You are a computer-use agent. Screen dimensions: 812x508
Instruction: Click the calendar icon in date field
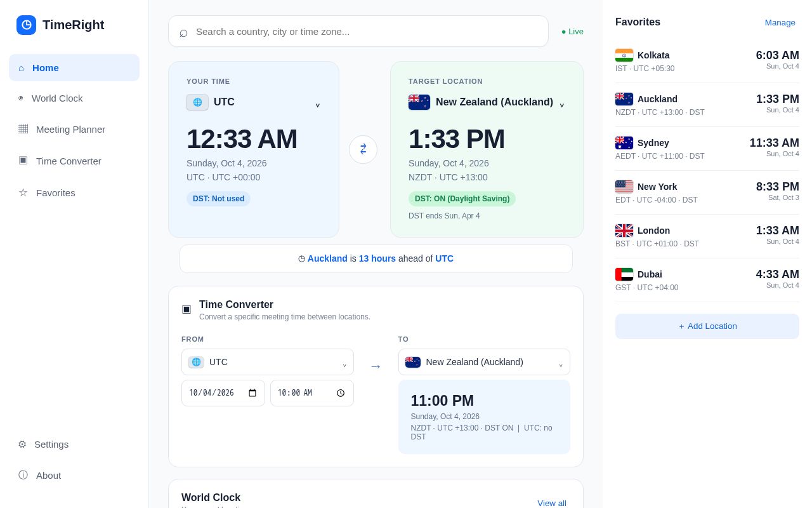coord(252,393)
